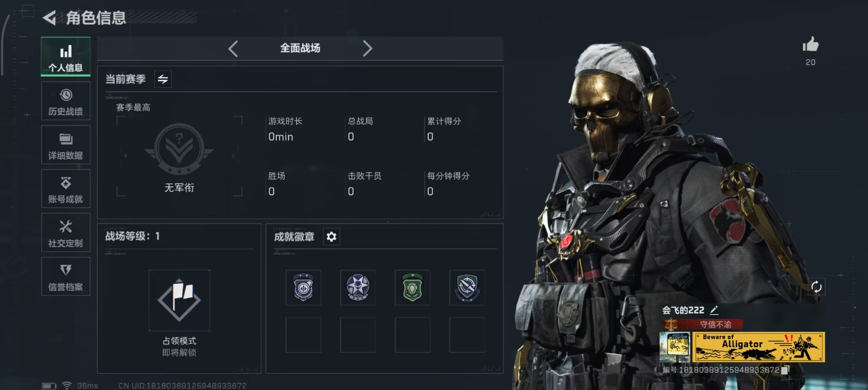Open the 信誉档案 section
868x390 pixels.
click(x=66, y=277)
